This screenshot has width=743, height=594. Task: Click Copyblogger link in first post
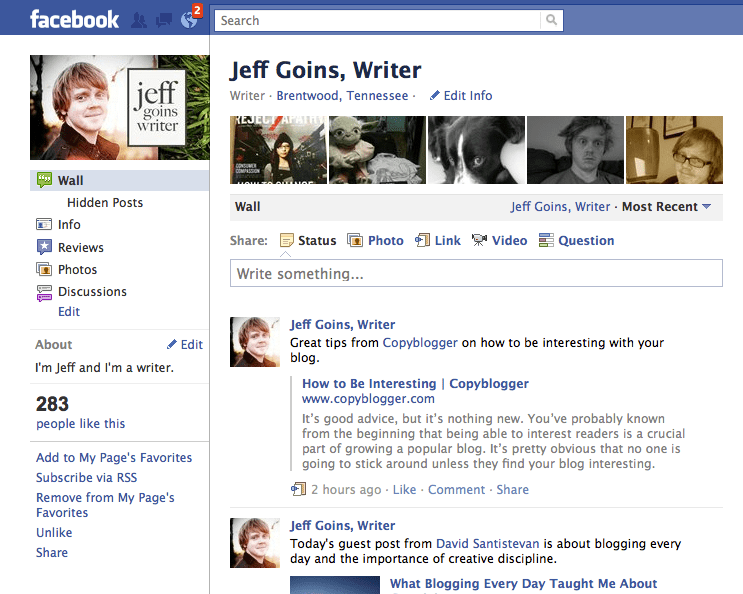[x=420, y=342]
